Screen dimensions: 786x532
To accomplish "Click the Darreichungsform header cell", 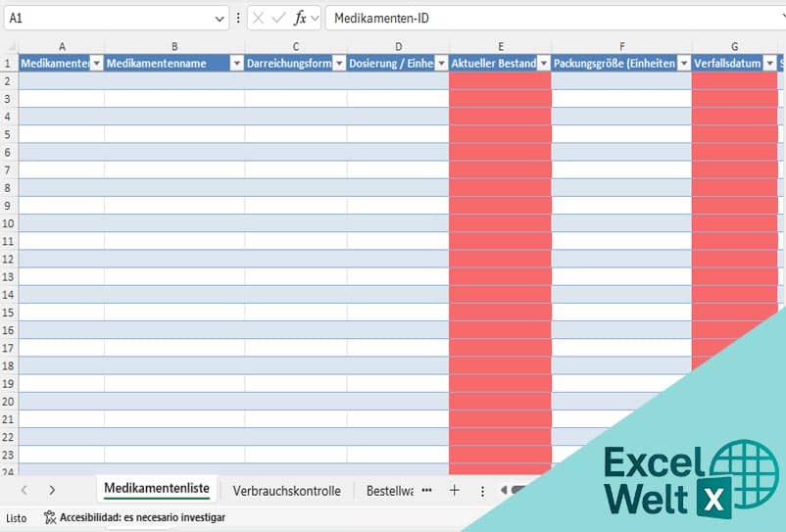I will click(x=296, y=63).
